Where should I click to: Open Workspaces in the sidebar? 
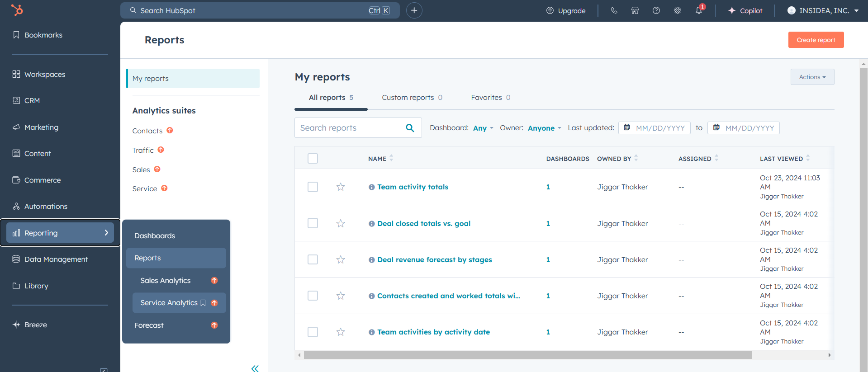click(x=39, y=74)
